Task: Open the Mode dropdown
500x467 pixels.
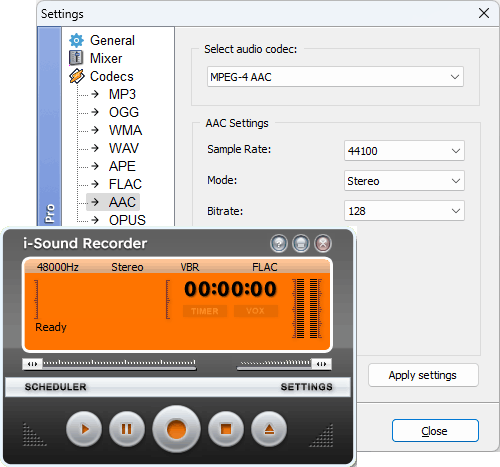Action: tap(404, 181)
